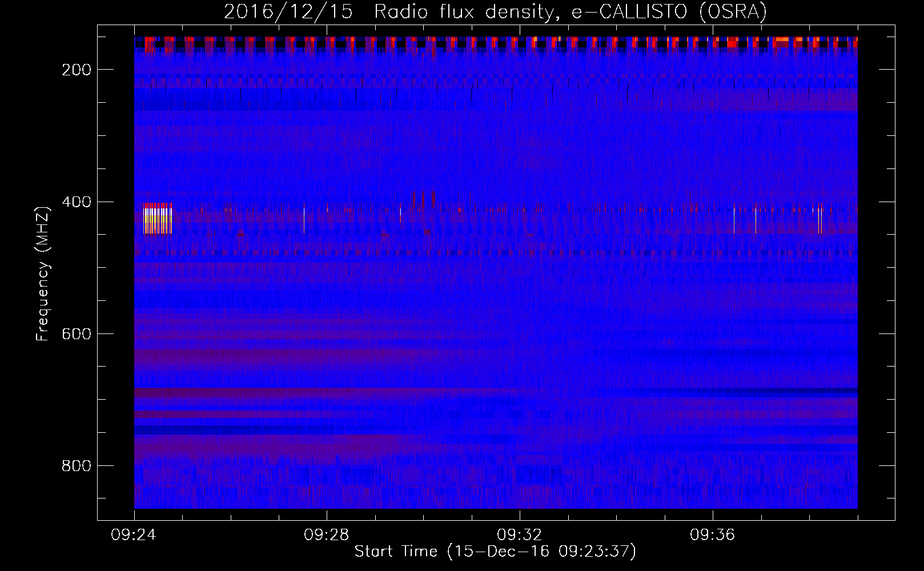Click the 600 frequency tick label
This screenshot has width=924, height=571.
pos(77,334)
